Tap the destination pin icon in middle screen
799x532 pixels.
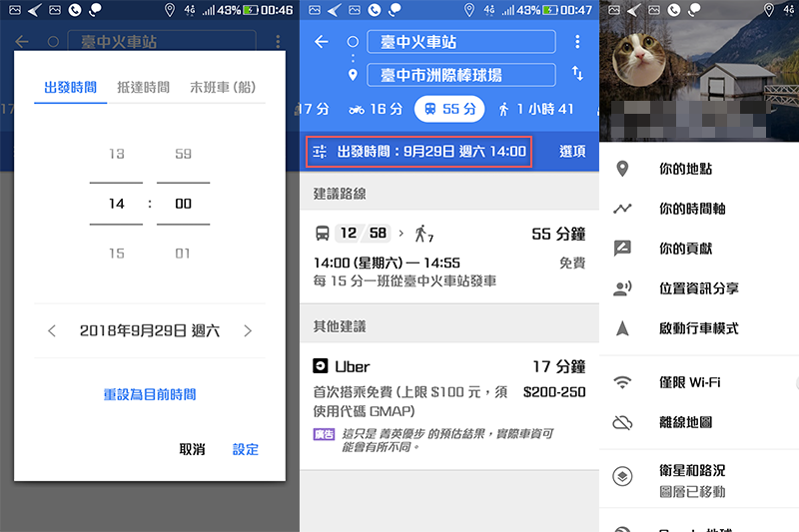click(353, 75)
